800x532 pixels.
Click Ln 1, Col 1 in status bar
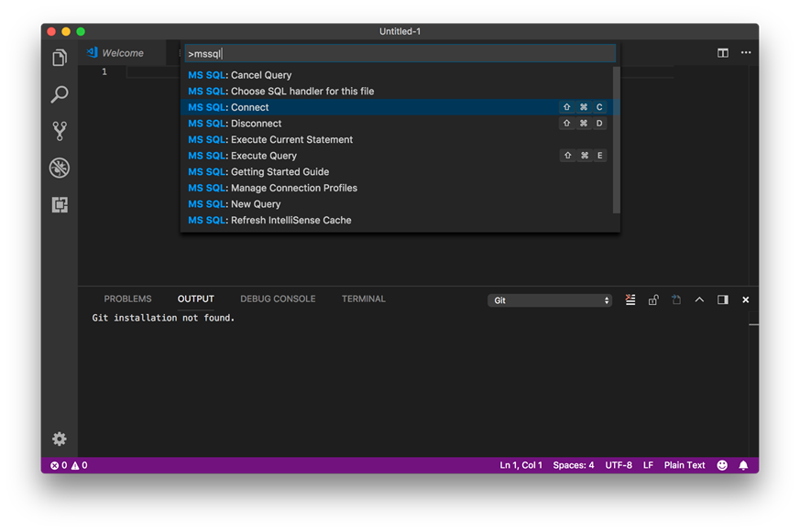click(521, 465)
